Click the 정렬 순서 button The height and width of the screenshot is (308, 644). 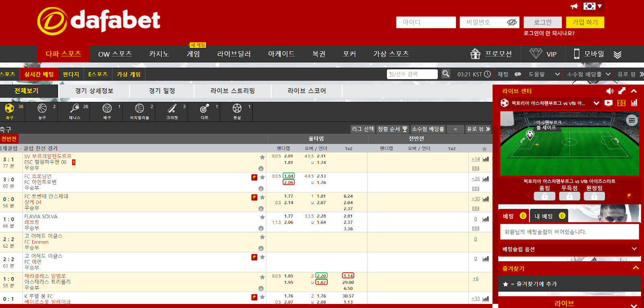tap(392, 129)
